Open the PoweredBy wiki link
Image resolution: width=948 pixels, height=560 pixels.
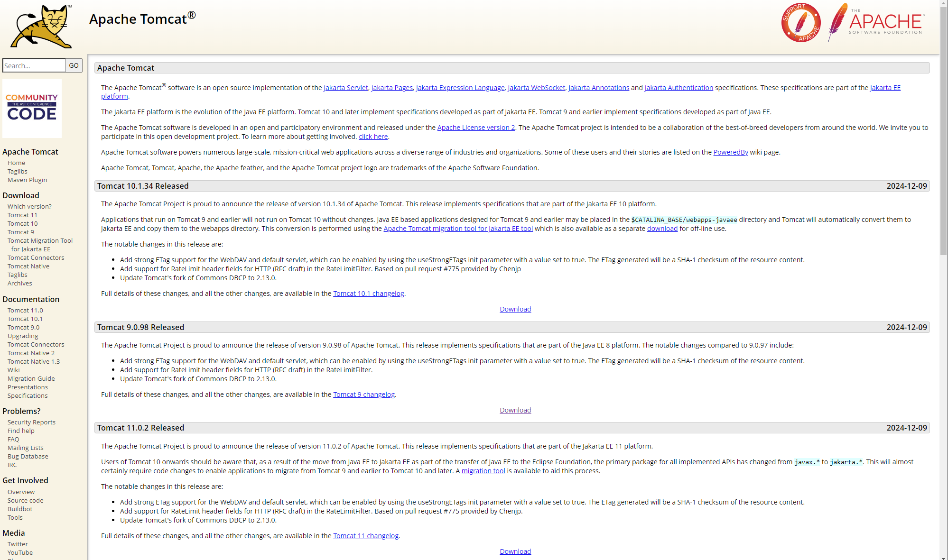coord(730,152)
